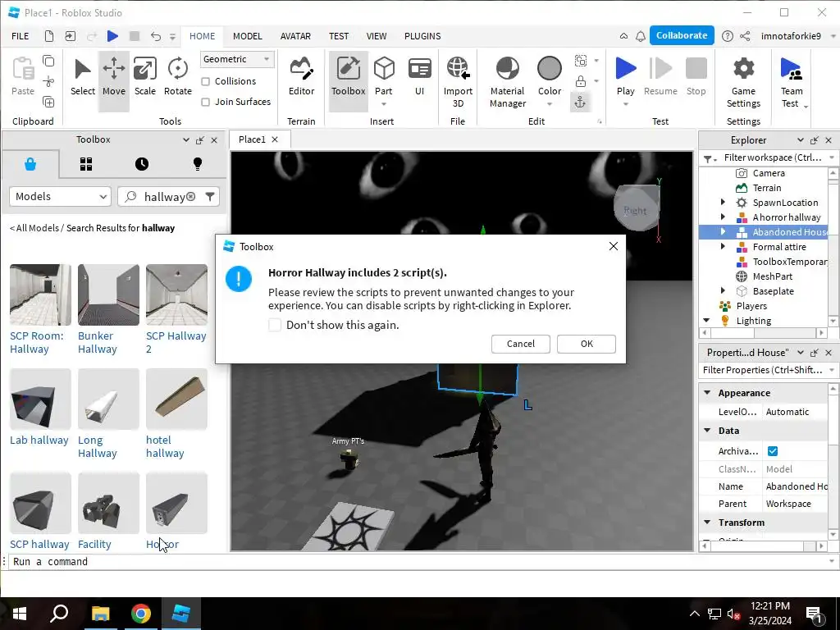Click the run button in quick access bar
This screenshot has height=630, width=840.
[112, 36]
